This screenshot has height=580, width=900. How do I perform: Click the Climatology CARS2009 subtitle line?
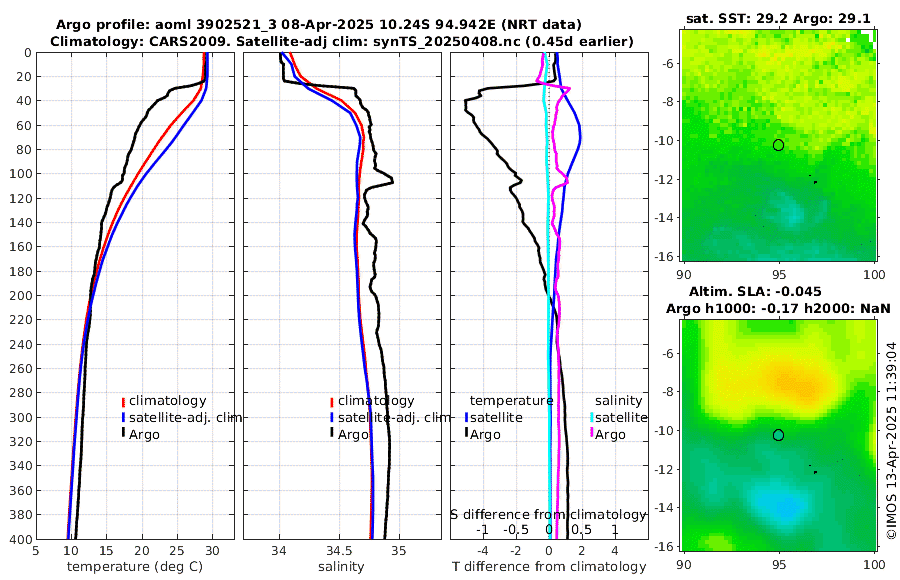342,41
